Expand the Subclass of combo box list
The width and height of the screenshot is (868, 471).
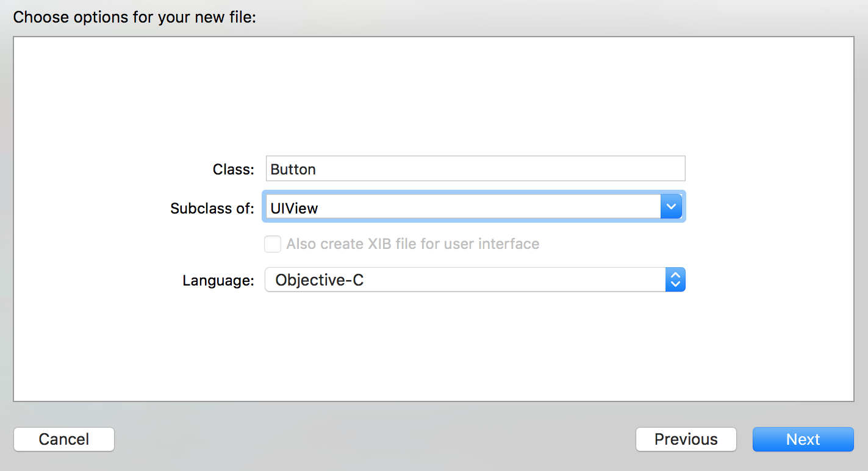point(672,207)
